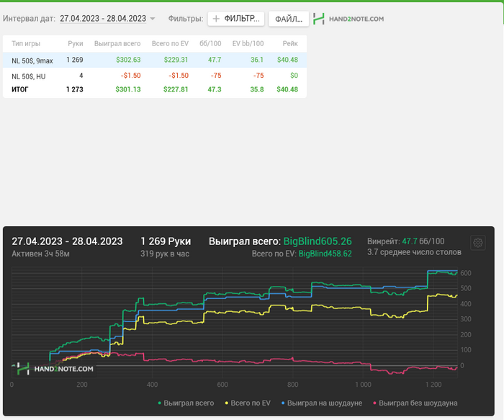Click the BigBlind605.26 value in graph header

click(318, 241)
